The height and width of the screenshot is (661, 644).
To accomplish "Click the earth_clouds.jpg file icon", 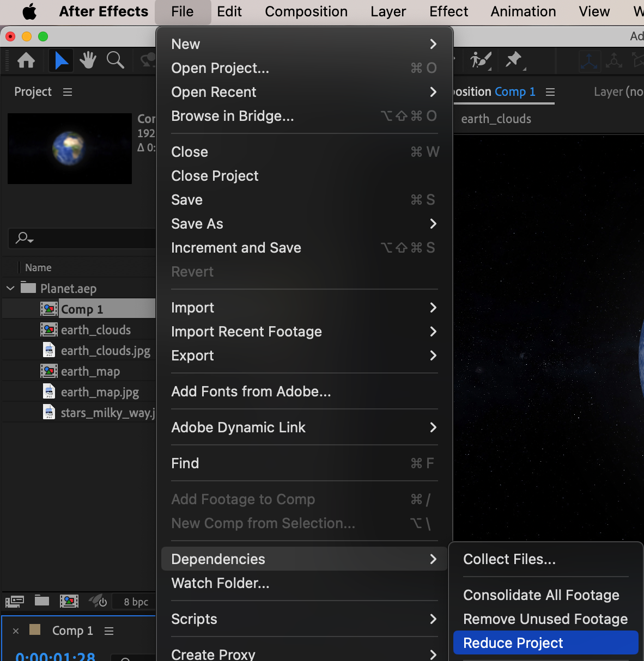I will point(49,350).
